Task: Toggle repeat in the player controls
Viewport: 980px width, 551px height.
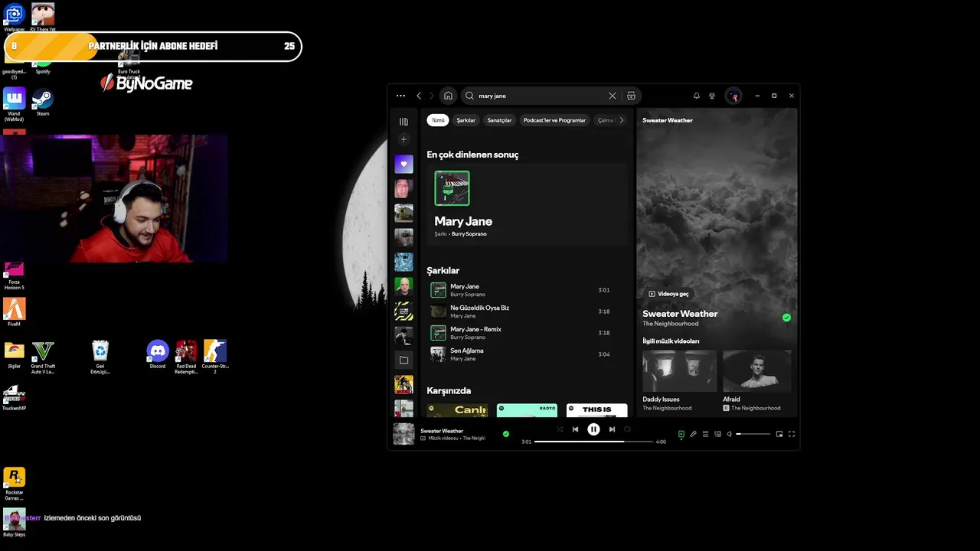Action: coord(627,429)
